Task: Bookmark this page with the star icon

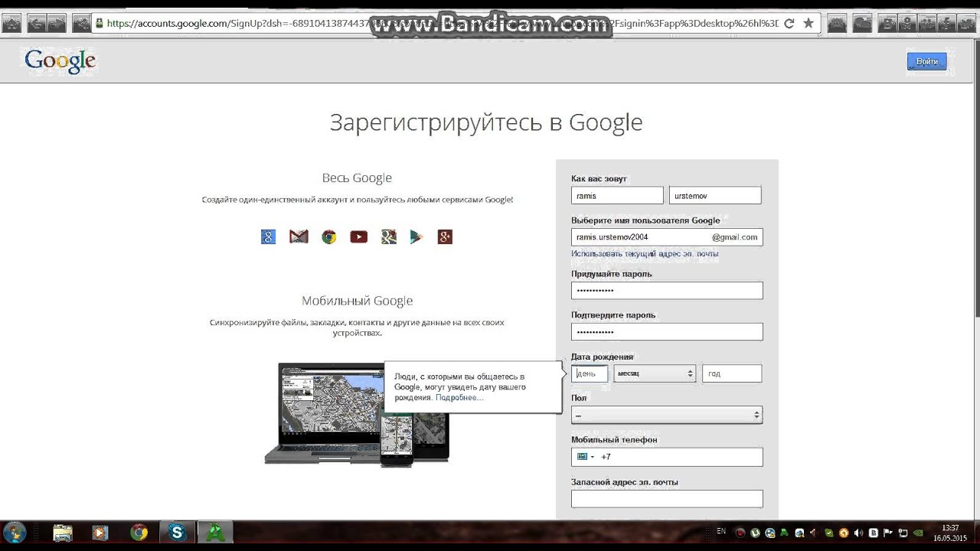Action: [x=808, y=24]
